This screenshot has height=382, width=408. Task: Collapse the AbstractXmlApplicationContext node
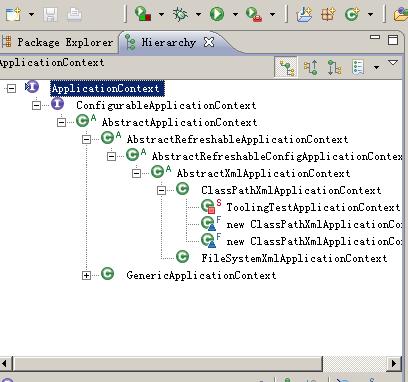[x=136, y=173]
